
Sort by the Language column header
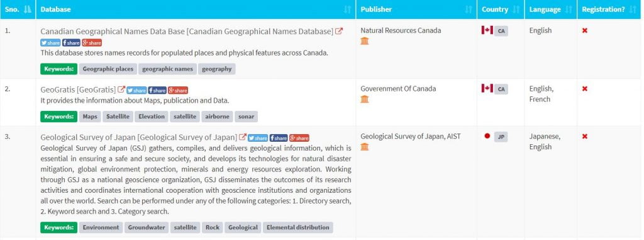(x=551, y=9)
